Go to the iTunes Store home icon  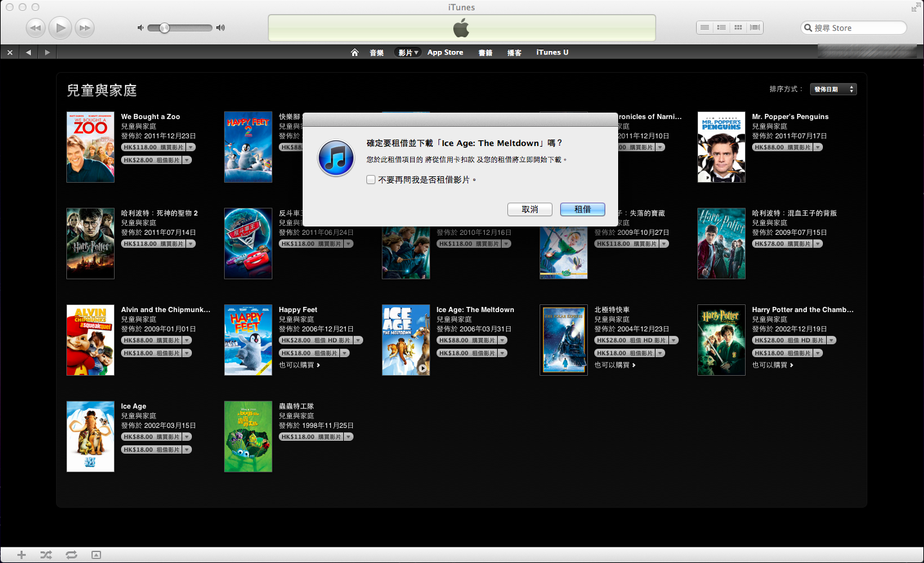[354, 53]
